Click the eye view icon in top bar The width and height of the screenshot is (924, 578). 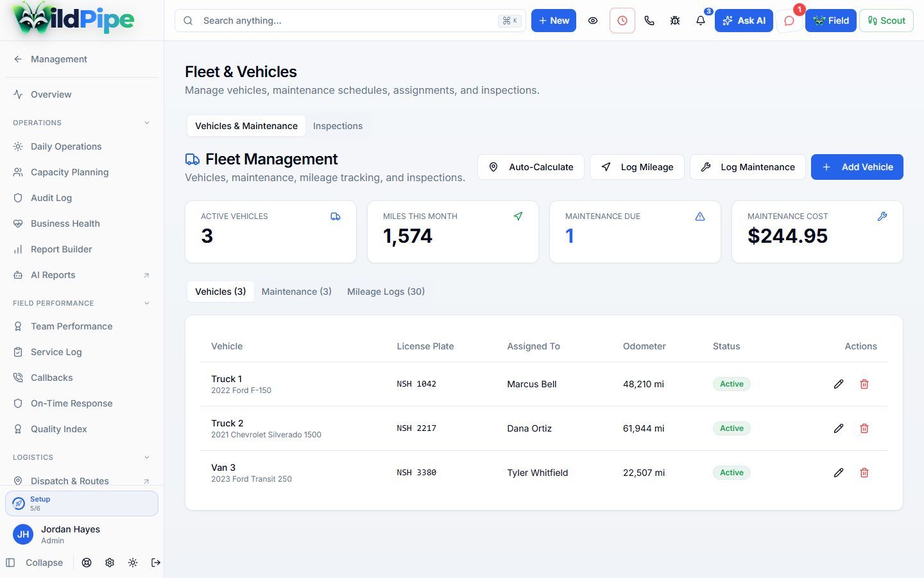tap(593, 21)
